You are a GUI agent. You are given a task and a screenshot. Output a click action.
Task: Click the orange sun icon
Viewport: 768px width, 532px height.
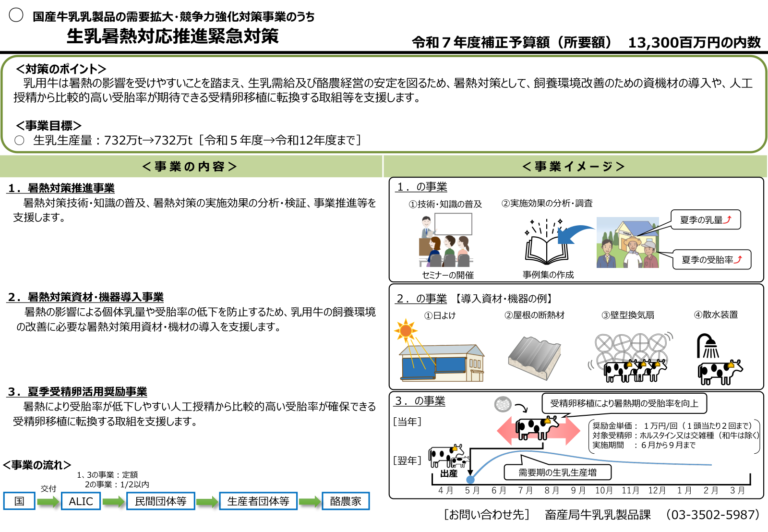tap(406, 330)
